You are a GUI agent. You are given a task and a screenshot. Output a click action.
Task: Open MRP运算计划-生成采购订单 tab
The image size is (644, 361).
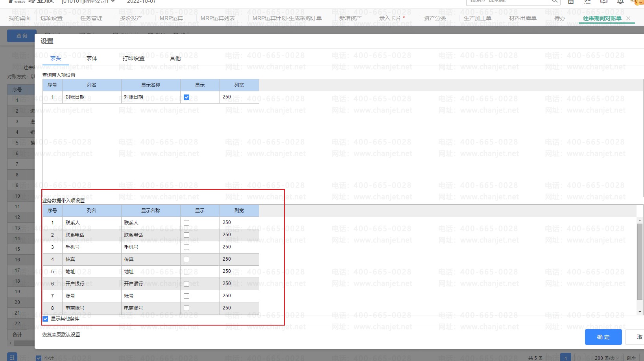[287, 18]
